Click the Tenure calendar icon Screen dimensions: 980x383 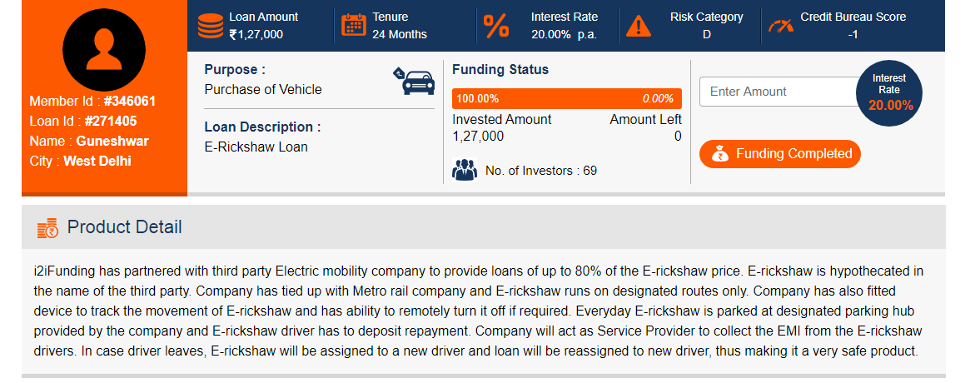coord(353,25)
